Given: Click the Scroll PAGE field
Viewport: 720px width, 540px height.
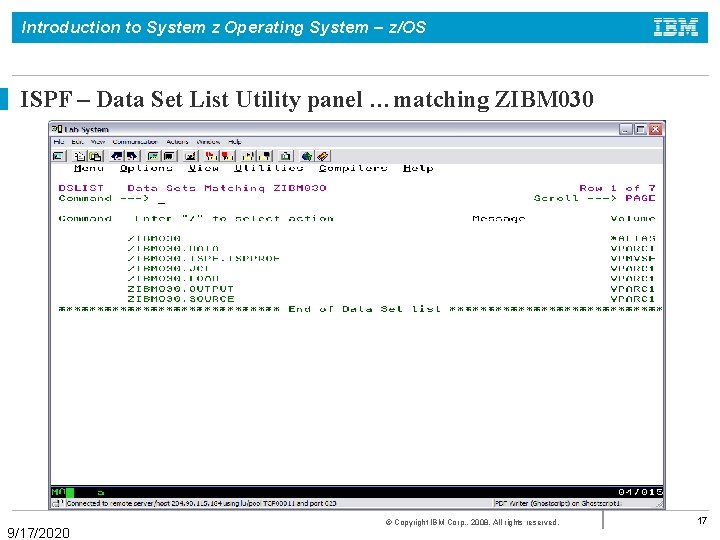Looking at the screenshot, I should pos(640,198).
